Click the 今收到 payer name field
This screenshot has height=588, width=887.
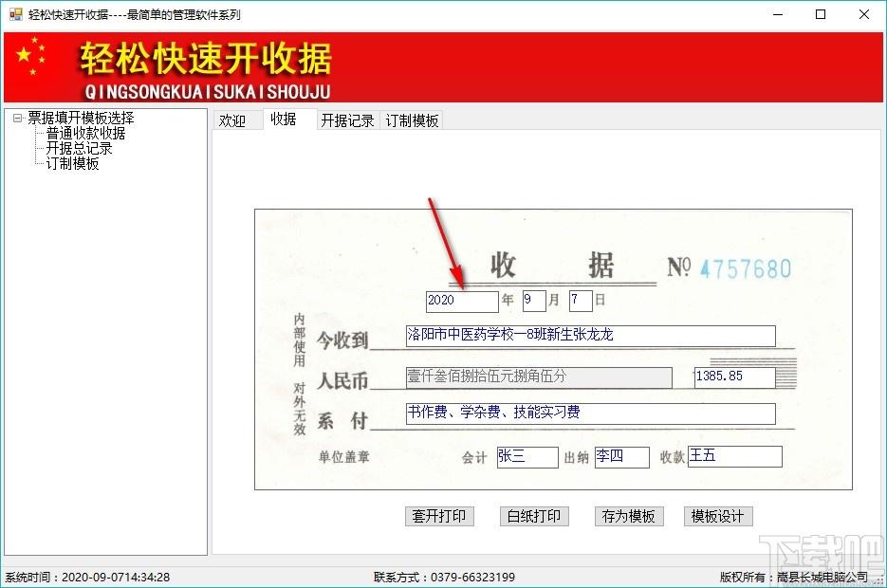click(x=590, y=336)
